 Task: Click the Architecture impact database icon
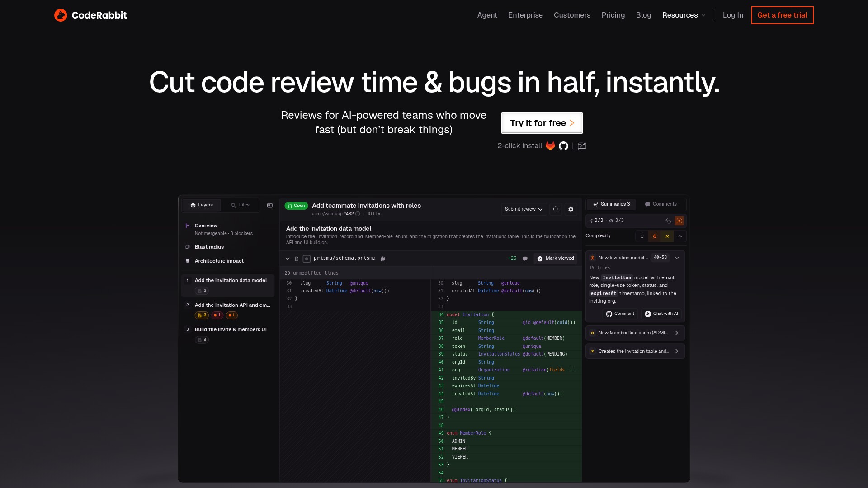click(x=188, y=261)
